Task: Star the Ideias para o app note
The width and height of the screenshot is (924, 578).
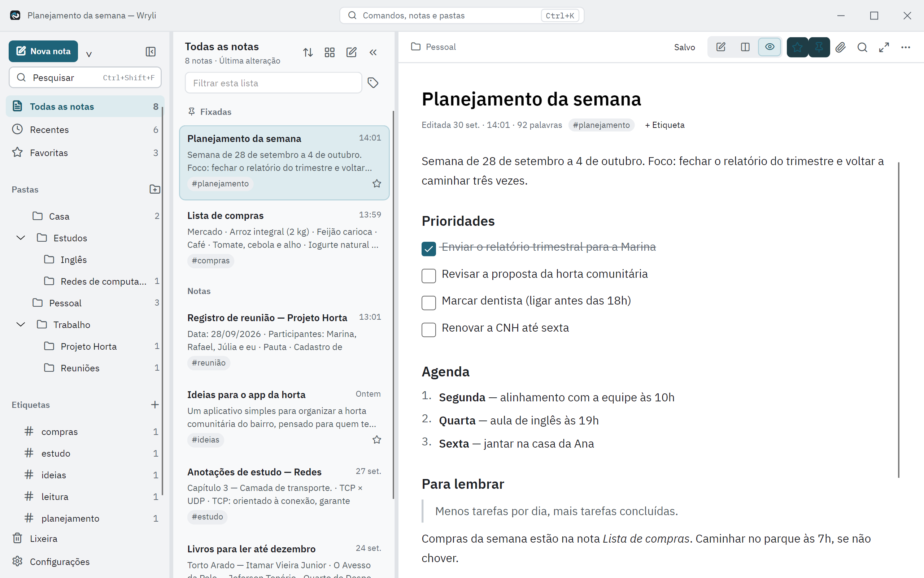Action: click(x=377, y=440)
